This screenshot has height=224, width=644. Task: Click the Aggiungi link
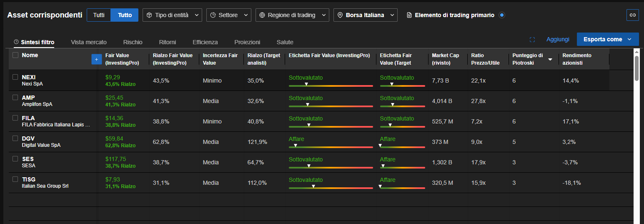[x=558, y=39]
